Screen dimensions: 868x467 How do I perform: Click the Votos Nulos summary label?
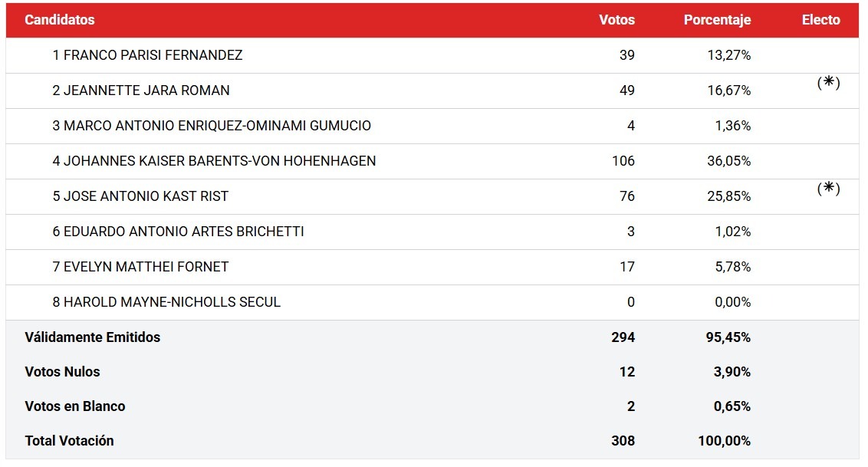pos(62,372)
